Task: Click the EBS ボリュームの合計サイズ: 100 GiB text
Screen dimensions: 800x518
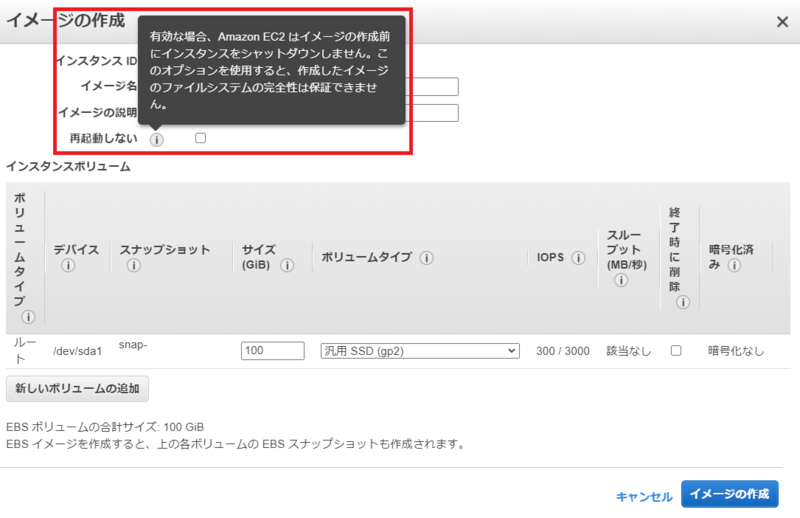Action: click(x=105, y=427)
